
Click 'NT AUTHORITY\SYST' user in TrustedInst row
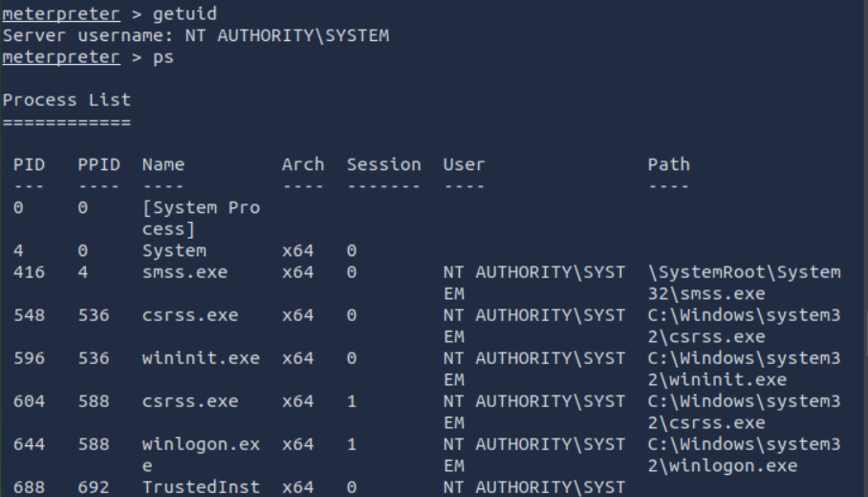[x=534, y=487]
